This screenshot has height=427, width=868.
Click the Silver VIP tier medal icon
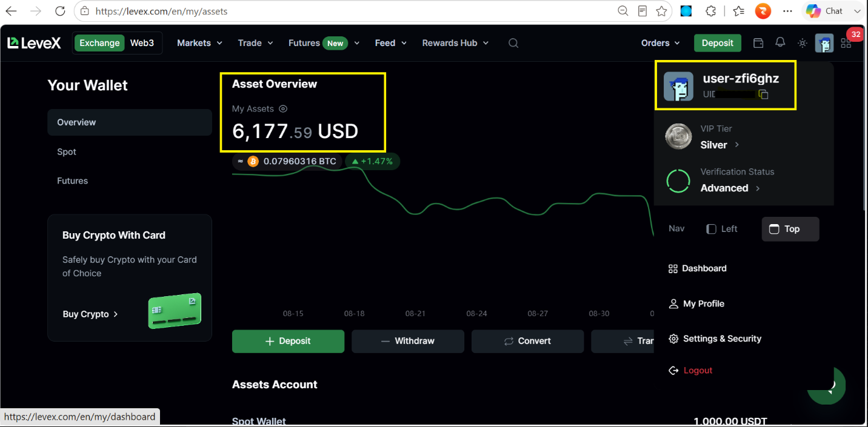(678, 137)
